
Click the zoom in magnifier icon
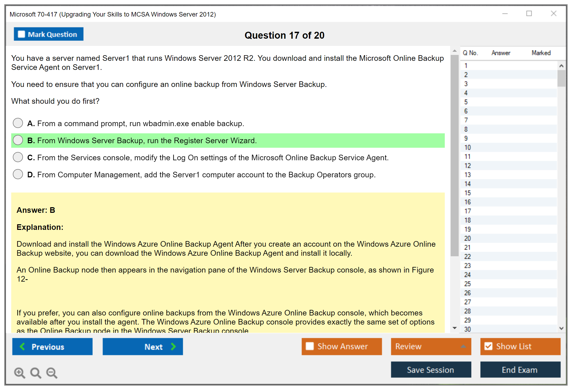(x=19, y=373)
